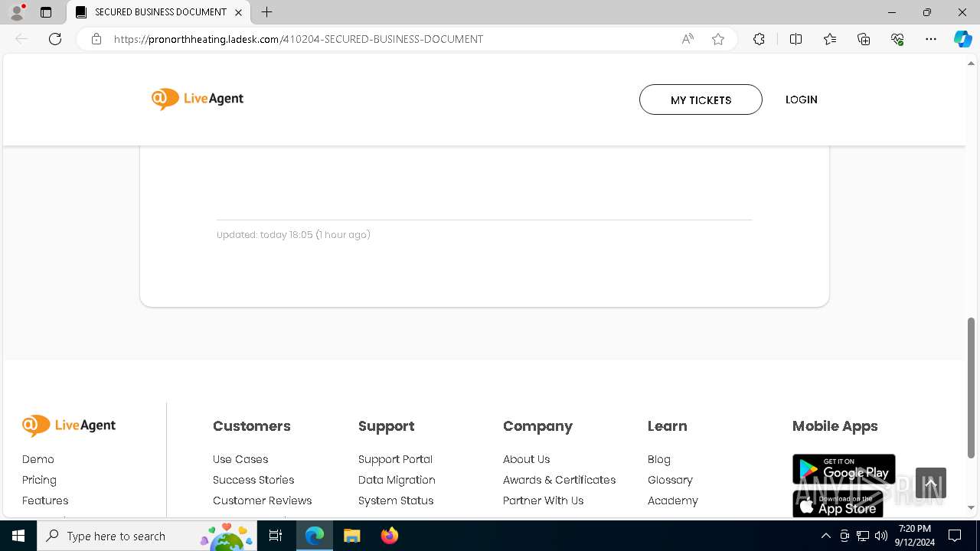Open the Windows Start menu
980x551 pixels.
click(x=18, y=536)
